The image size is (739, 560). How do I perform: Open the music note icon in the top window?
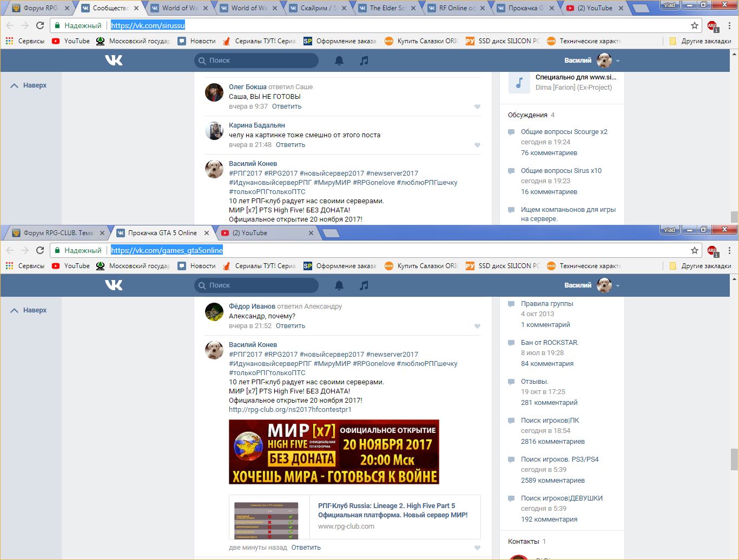click(x=364, y=61)
